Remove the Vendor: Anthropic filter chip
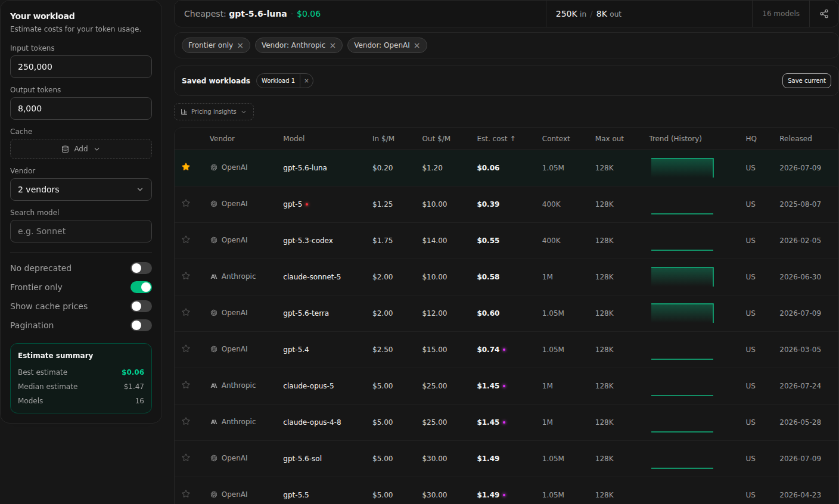This screenshot has width=839, height=504. (333, 45)
